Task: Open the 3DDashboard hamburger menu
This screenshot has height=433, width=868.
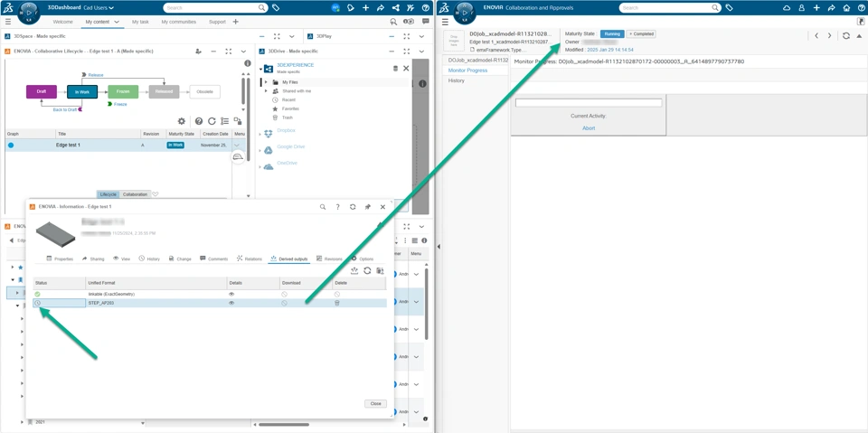Action: [x=8, y=22]
